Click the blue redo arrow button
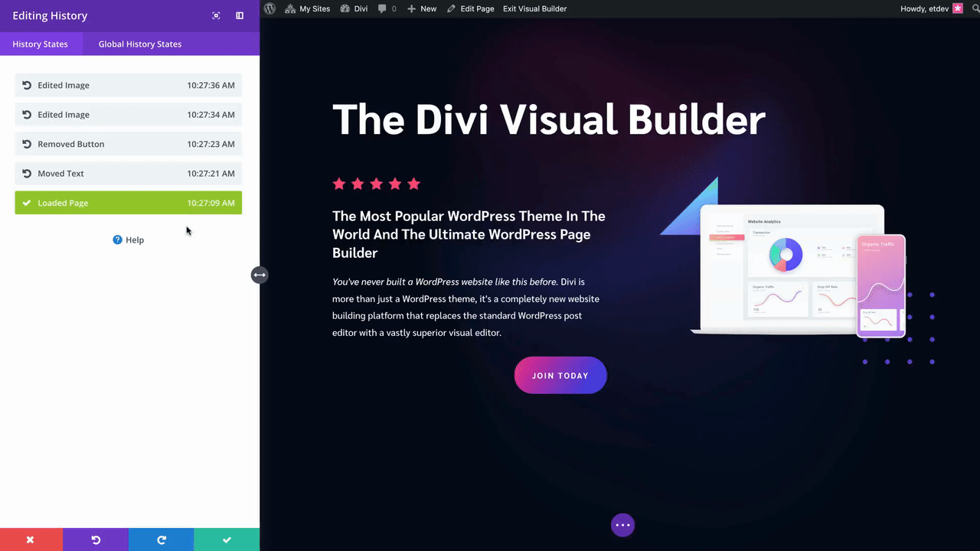 click(x=161, y=540)
